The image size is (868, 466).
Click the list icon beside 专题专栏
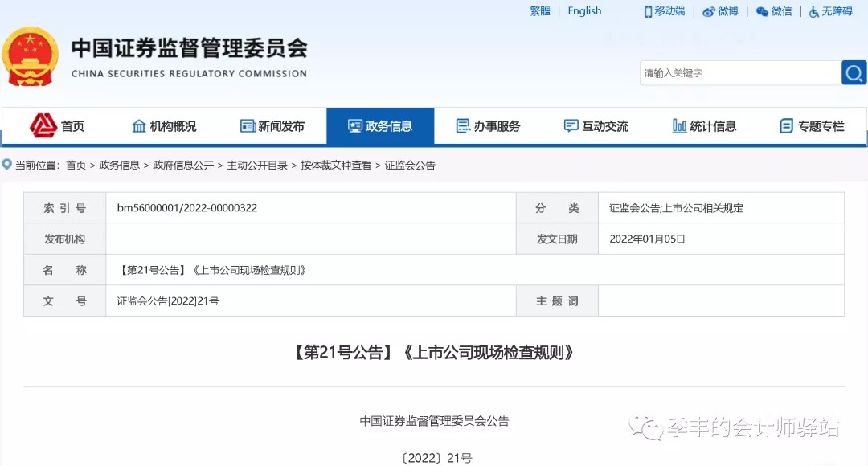point(786,126)
